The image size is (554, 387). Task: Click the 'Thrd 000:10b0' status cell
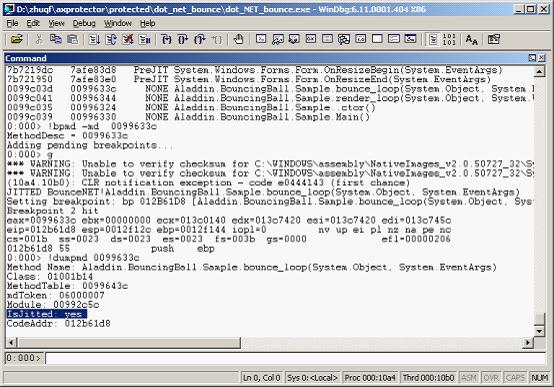[x=428, y=378]
